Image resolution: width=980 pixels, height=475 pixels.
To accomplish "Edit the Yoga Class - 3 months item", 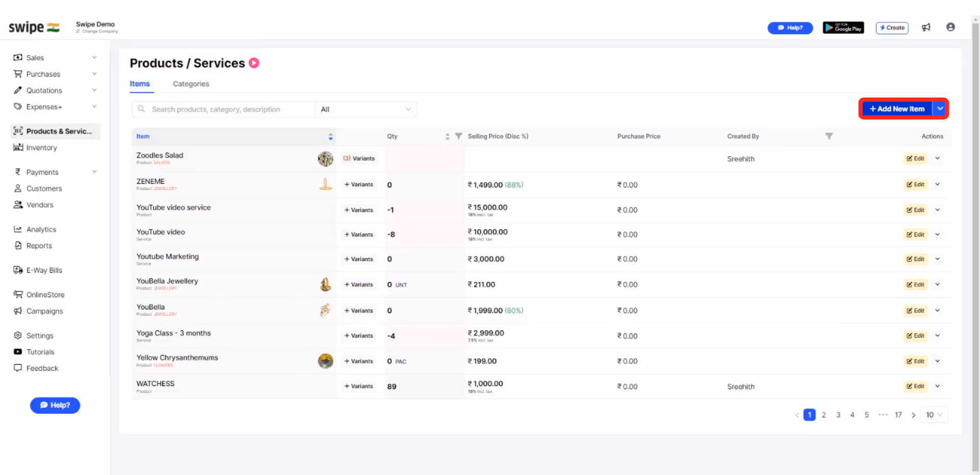I will [916, 336].
